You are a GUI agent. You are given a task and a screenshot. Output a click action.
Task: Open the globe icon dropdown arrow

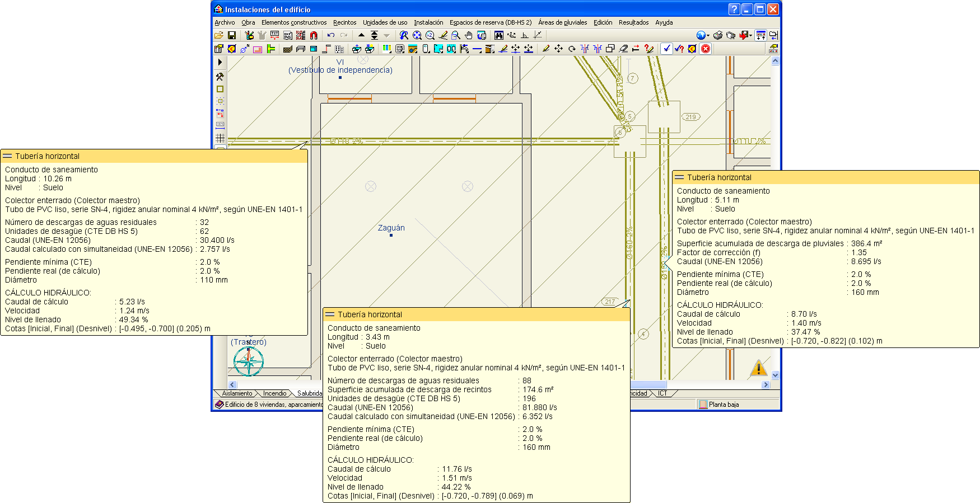tap(708, 36)
